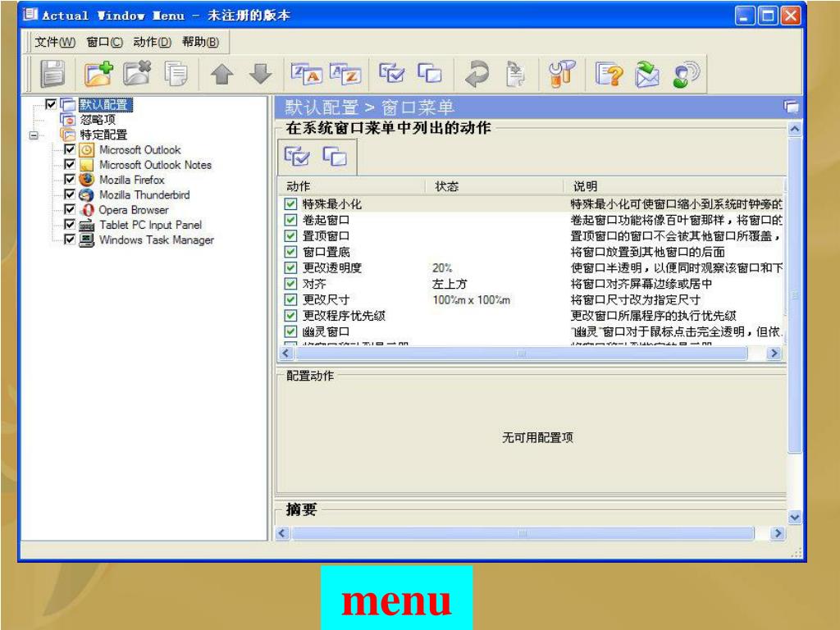Open the 窗口(C) menu
This screenshot has width=840, height=630.
[x=104, y=42]
